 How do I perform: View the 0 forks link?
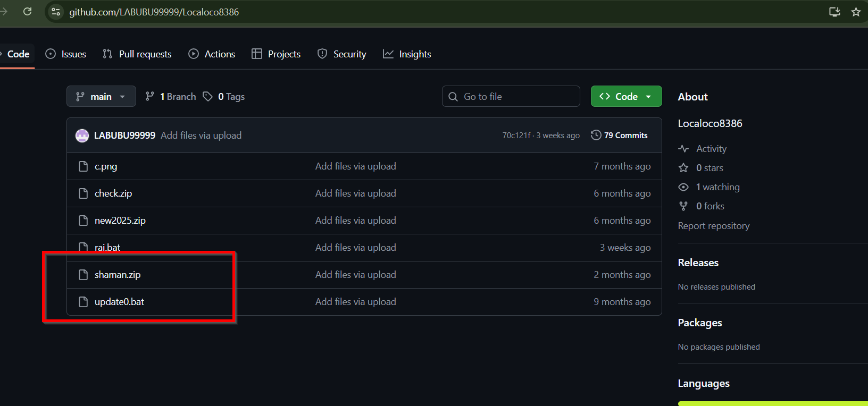pos(710,206)
